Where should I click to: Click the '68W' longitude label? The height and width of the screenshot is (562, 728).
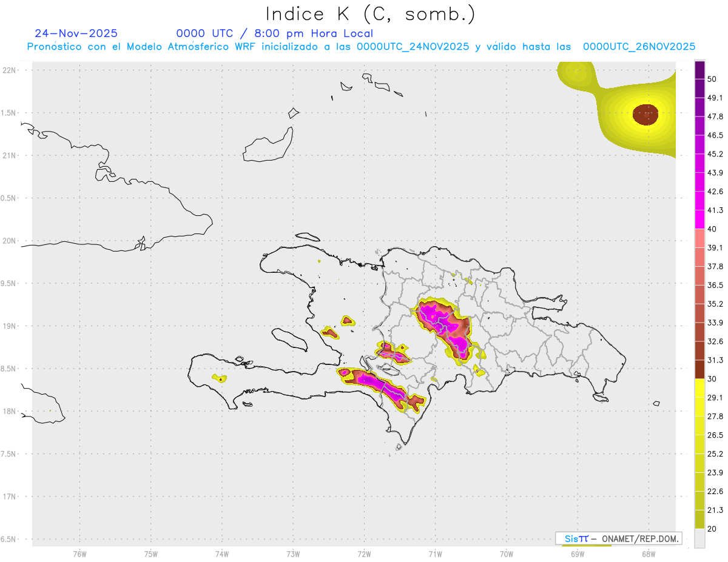click(x=649, y=554)
